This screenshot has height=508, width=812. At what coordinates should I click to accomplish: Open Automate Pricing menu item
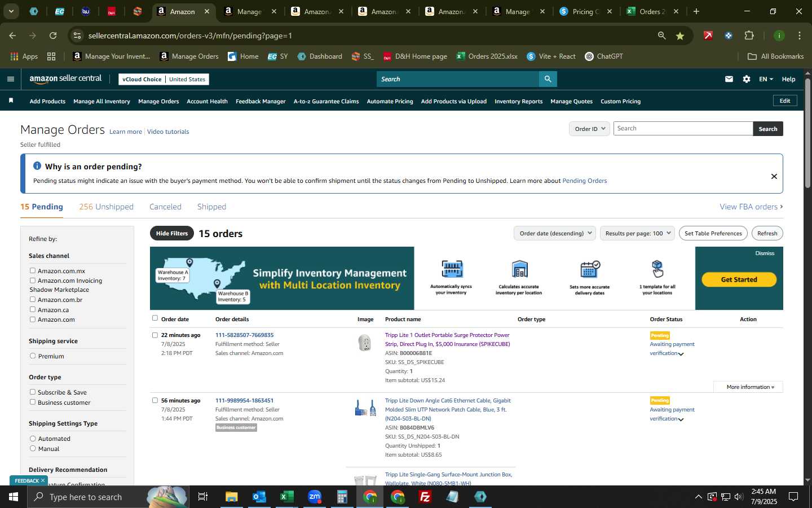click(x=390, y=102)
